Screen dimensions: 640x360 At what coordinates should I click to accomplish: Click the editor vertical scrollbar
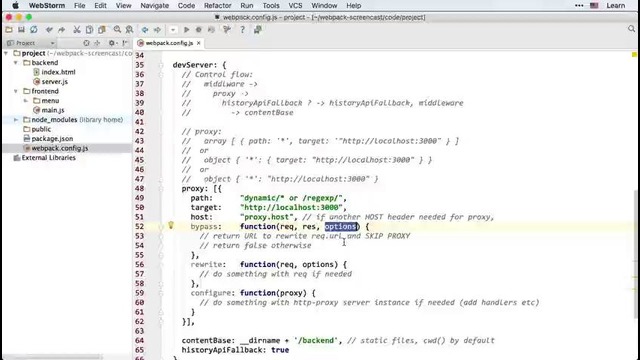636,253
